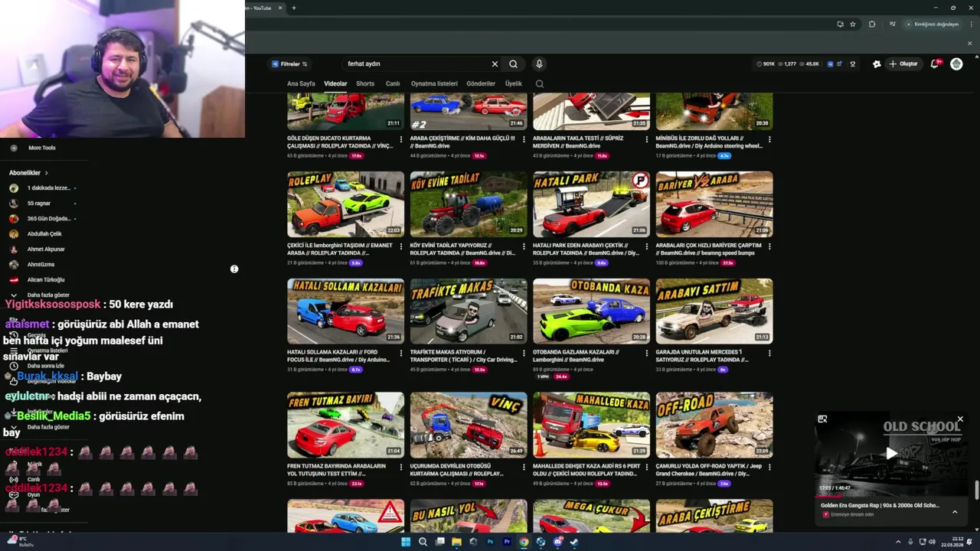The image size is (980, 551).
Task: Open options for BARİYER VS ARABA video
Action: [x=769, y=246]
